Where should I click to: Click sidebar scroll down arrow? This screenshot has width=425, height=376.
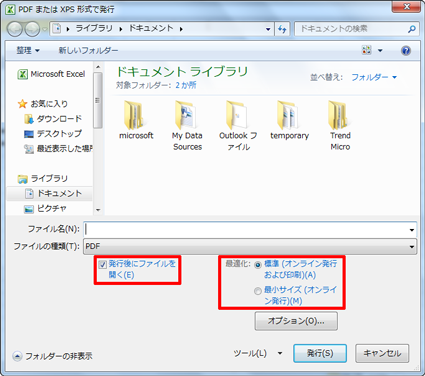(98, 210)
